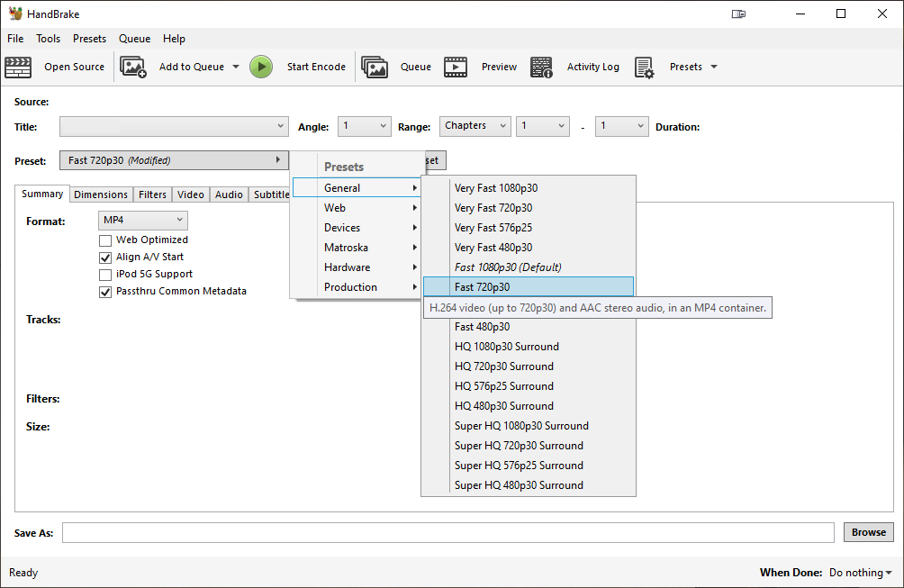Image resolution: width=904 pixels, height=588 pixels.
Task: Select the Super HQ 576p25 Surround preset
Action: point(529,466)
